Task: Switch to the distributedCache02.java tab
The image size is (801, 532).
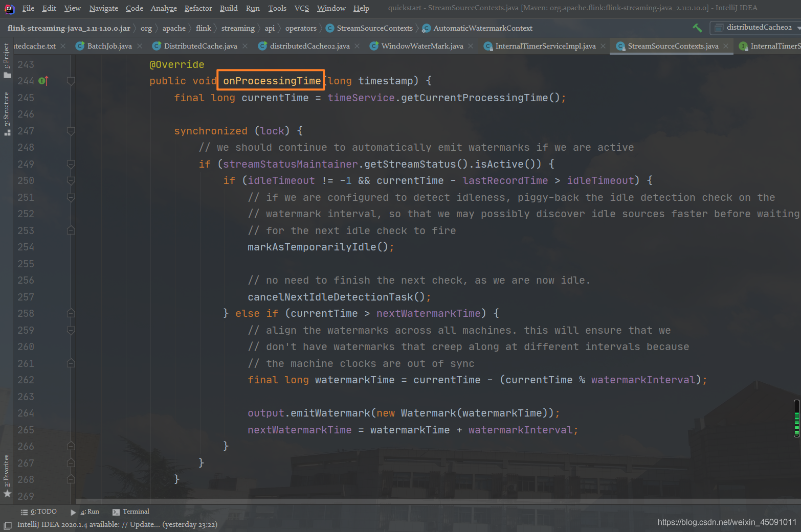Action: [310, 46]
